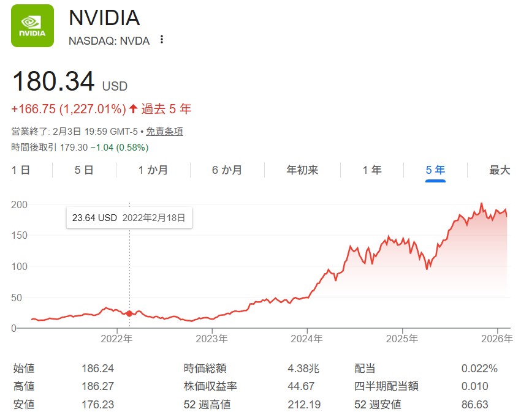Click the 時価総額 market cap label

(205, 369)
